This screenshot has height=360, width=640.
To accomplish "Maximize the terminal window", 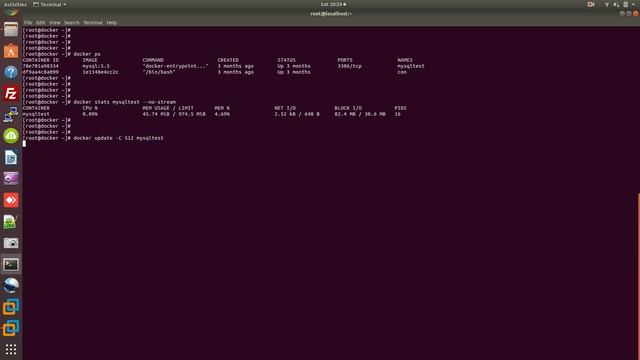I will point(629,13).
